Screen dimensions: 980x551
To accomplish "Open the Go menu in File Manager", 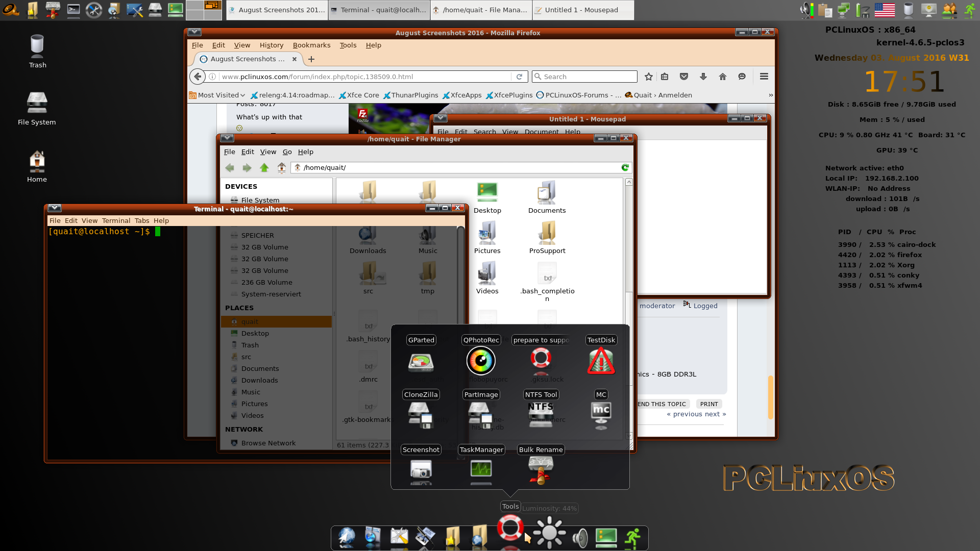I will pos(287,152).
